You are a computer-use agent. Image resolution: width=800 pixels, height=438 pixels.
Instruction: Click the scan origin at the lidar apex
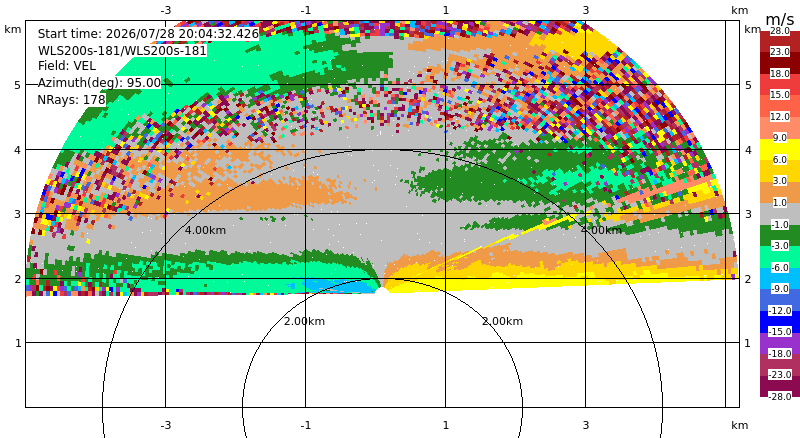tap(381, 289)
